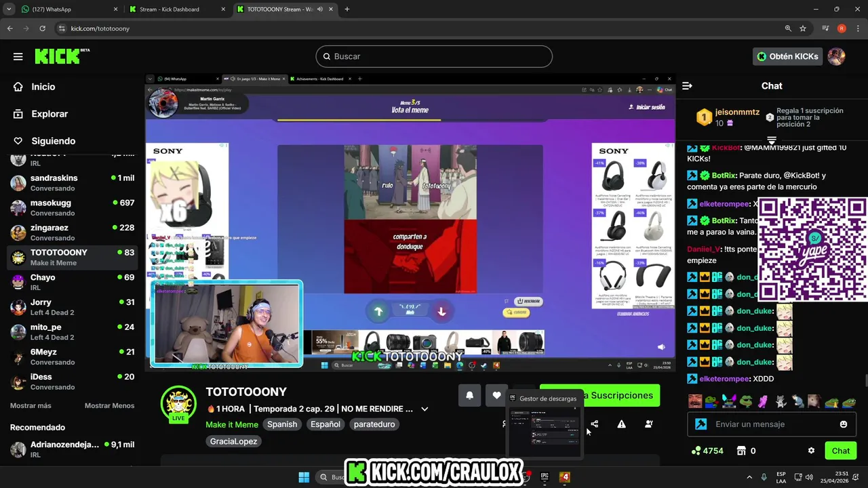Open the emoji picker in chat input

[844, 424]
